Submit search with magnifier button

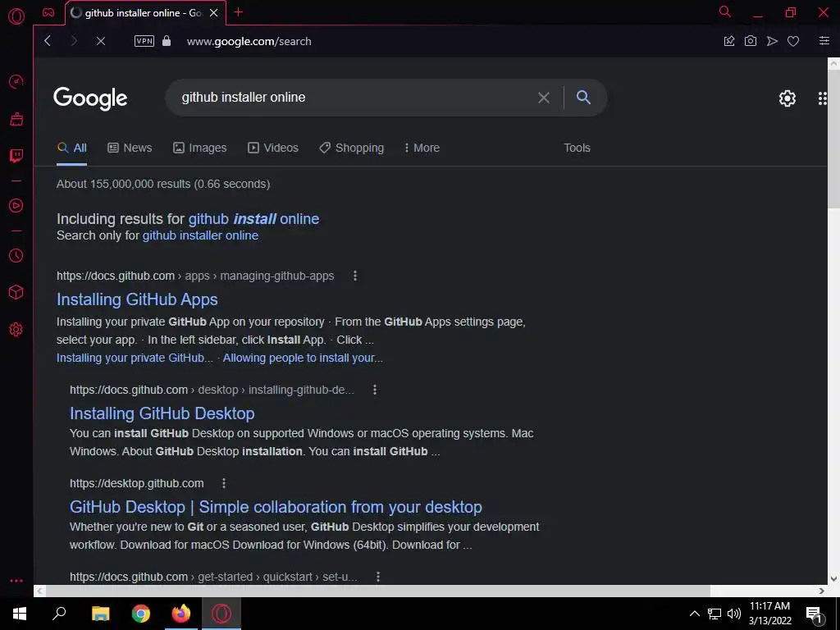pyautogui.click(x=583, y=97)
